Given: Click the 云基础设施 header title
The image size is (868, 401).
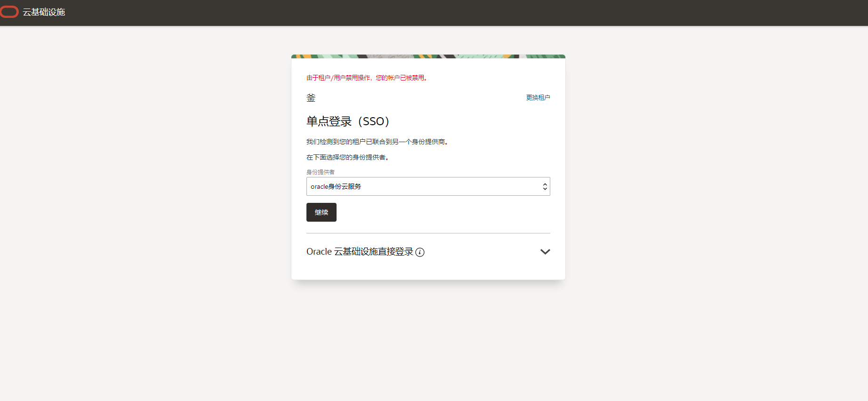Looking at the screenshot, I should coord(44,12).
